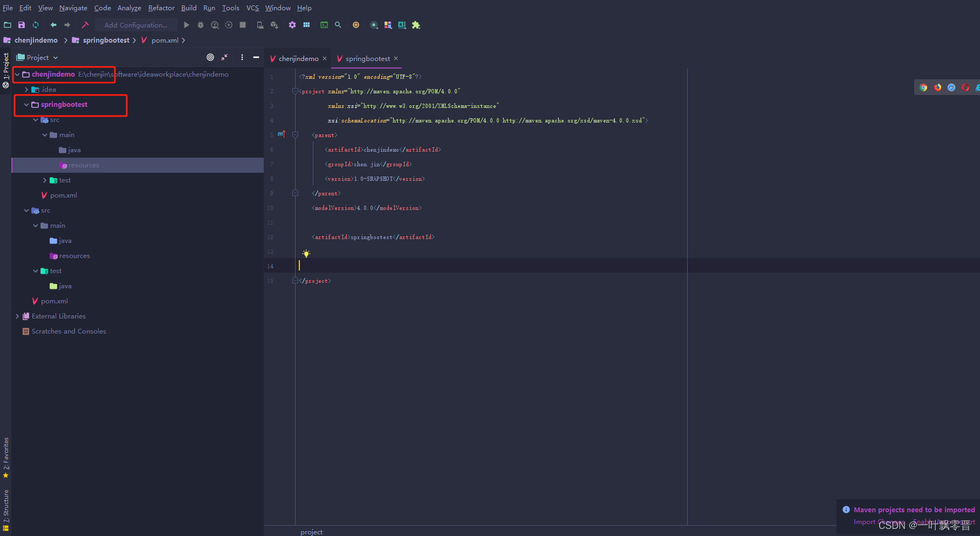Open file in Safari browser icon

[951, 87]
